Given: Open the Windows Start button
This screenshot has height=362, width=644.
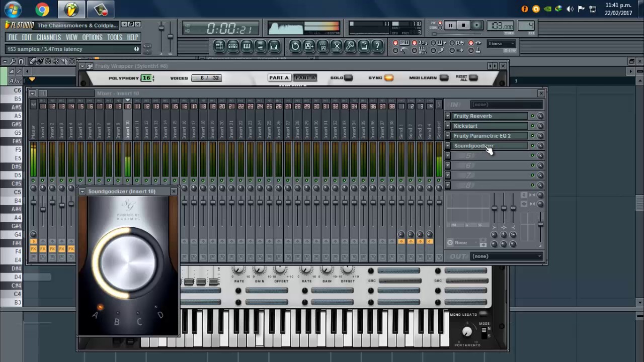Looking at the screenshot, I should pos(13,9).
